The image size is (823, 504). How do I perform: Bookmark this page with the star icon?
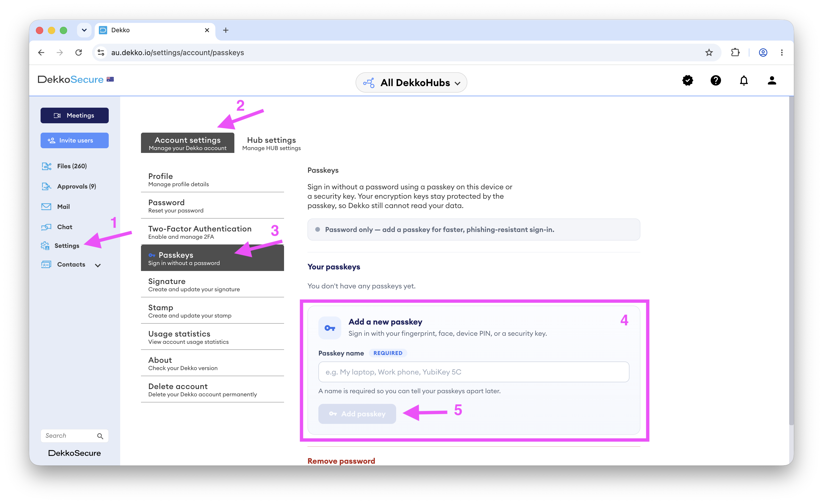(709, 53)
